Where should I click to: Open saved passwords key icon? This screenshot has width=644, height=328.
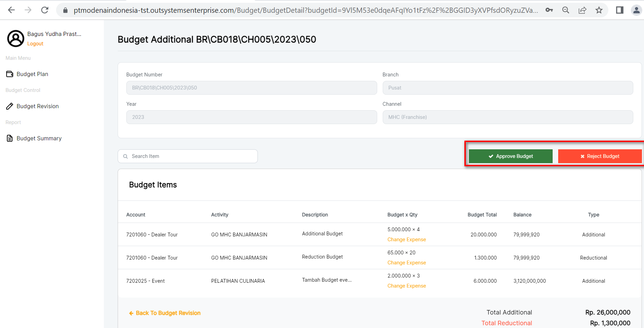549,10
